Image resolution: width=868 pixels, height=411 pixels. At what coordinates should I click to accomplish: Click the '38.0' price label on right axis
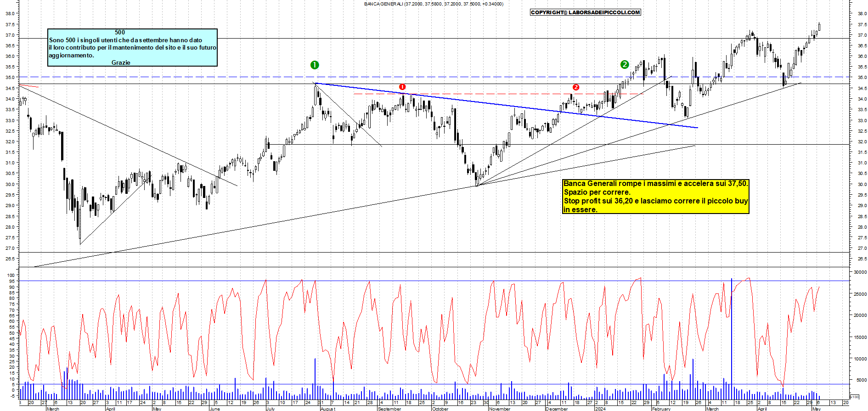tap(862, 14)
